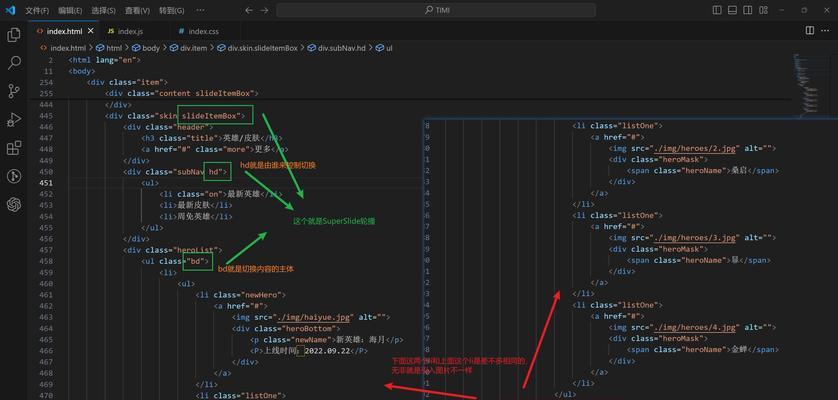Click the li class="newHero" line
The height and width of the screenshot is (400, 838).
[241, 295]
